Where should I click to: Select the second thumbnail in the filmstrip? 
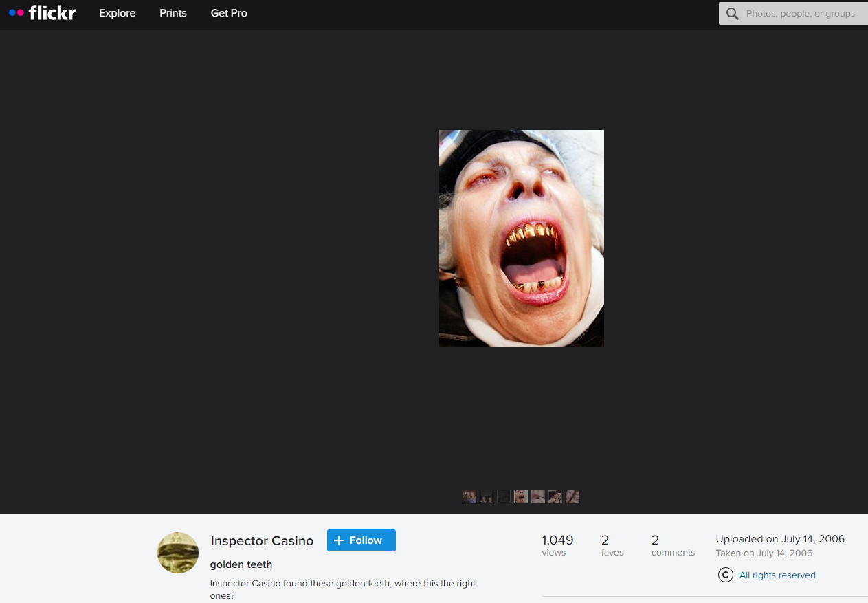[x=487, y=496]
